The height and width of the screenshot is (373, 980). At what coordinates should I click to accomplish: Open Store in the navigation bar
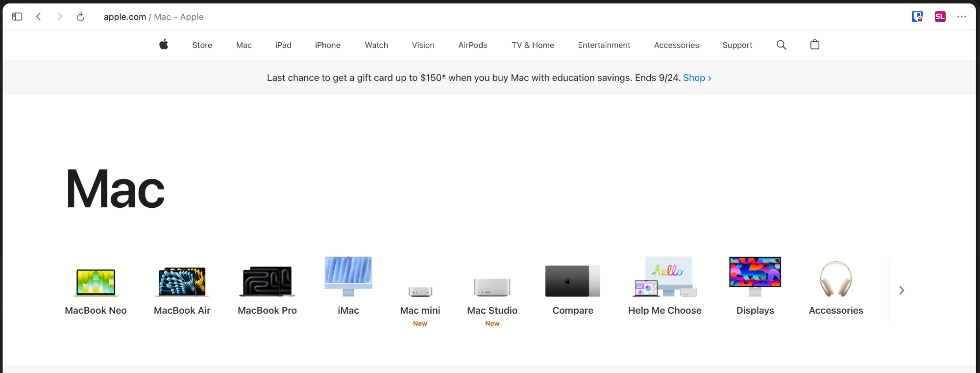click(x=202, y=45)
